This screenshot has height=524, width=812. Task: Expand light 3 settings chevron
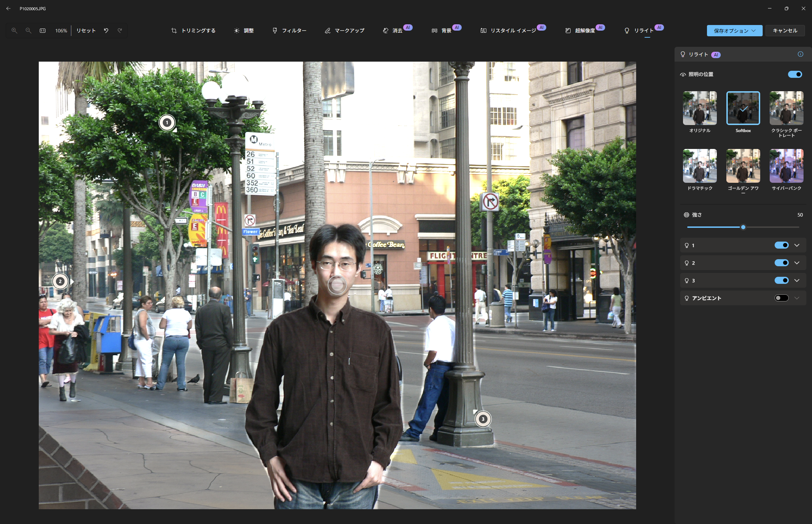(x=797, y=280)
